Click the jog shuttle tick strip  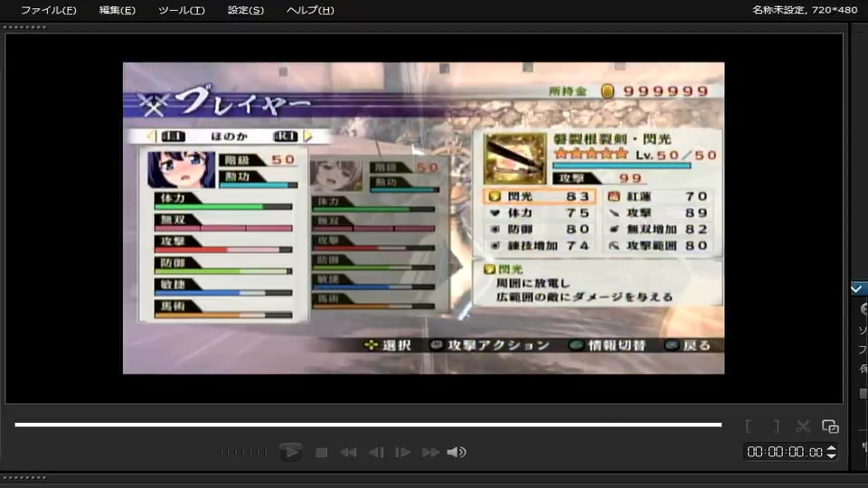243,452
